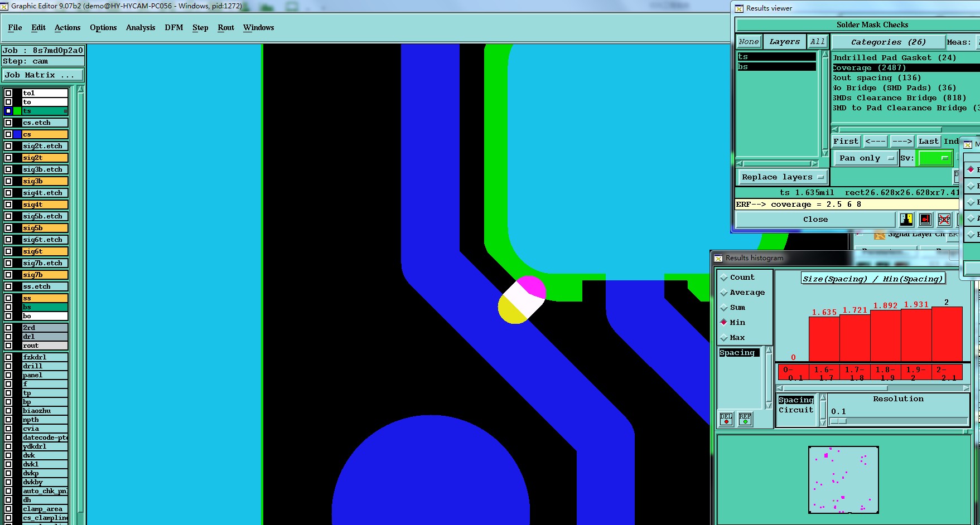Click the 1.9-2 histogram bin label
Viewport: 980px width, 525px height.
(916, 373)
